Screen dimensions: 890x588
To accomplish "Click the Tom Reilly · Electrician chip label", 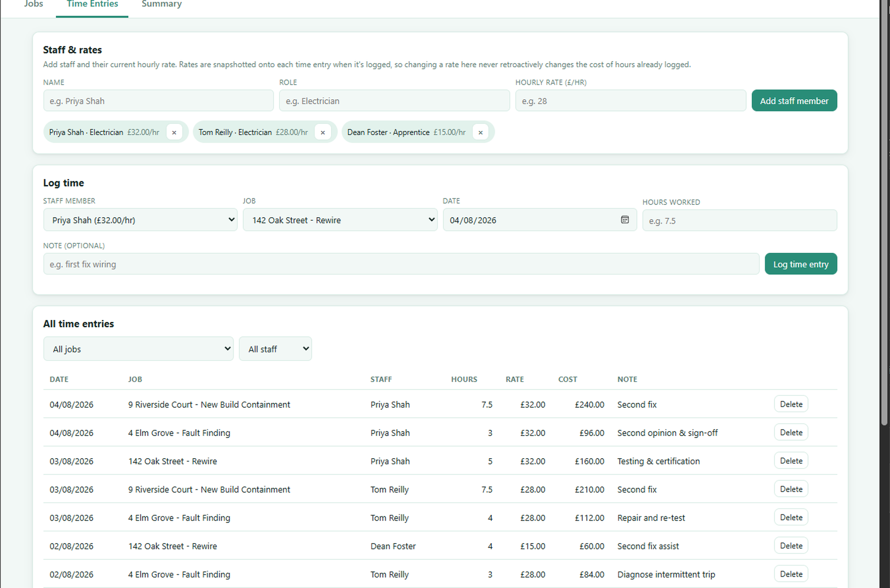I will click(x=235, y=132).
